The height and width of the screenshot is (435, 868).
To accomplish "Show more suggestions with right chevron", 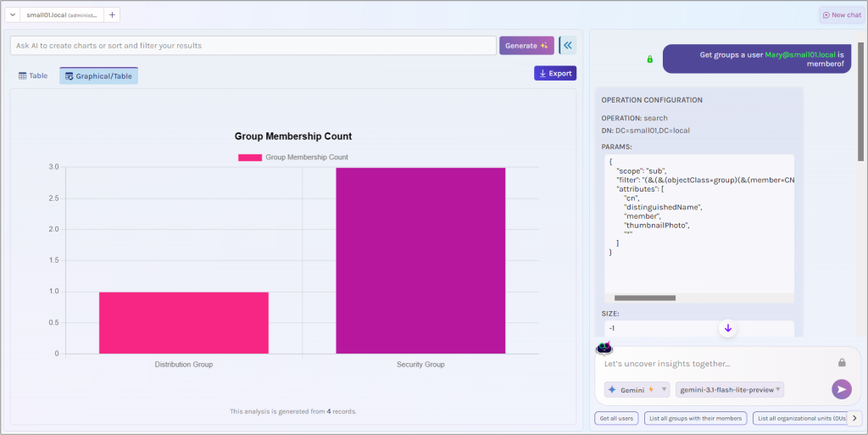I will (854, 418).
